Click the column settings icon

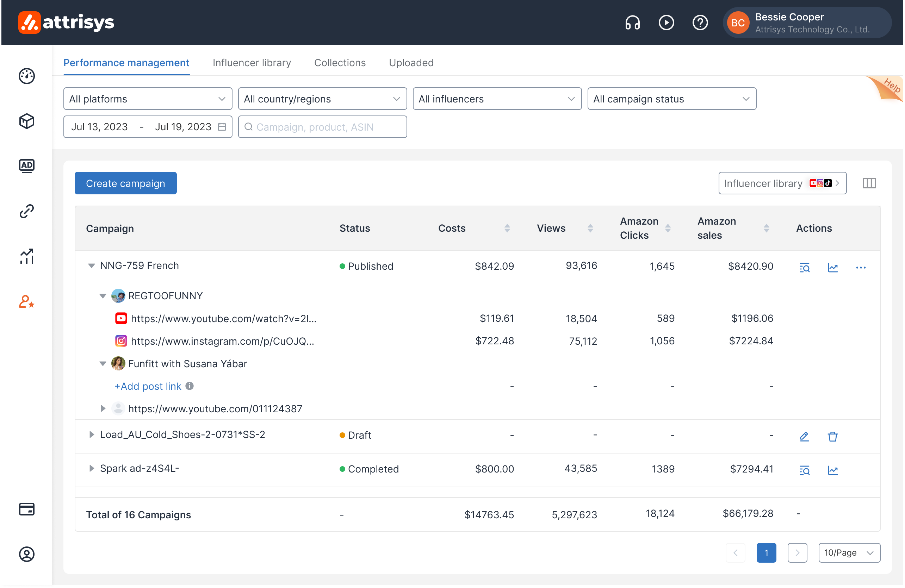pos(869,183)
